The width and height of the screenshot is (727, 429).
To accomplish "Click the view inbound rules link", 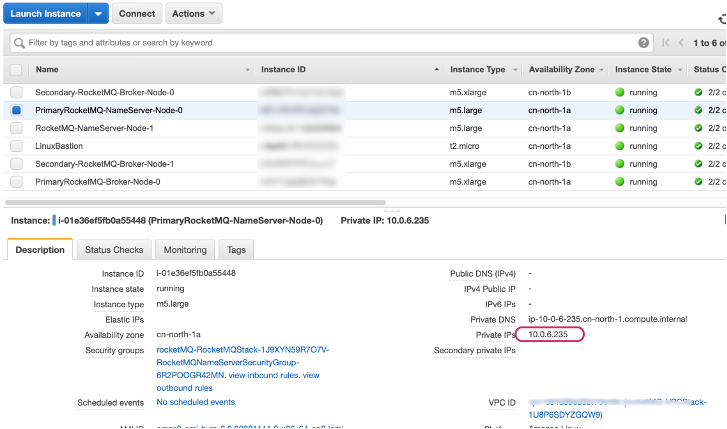I will (264, 375).
